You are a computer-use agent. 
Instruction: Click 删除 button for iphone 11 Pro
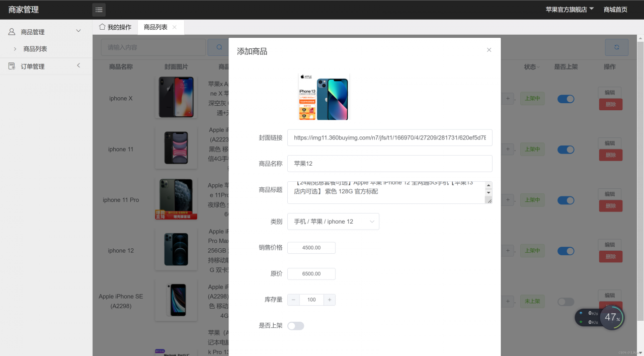[x=611, y=206]
